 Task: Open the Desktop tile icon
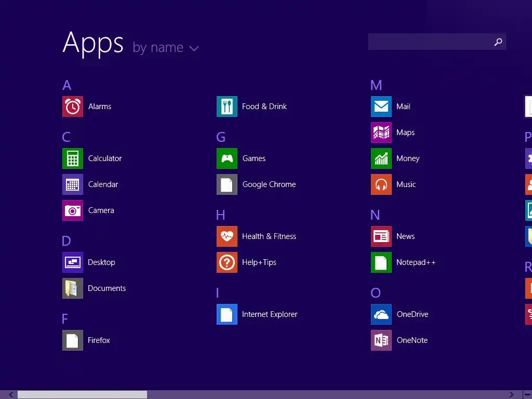tap(73, 262)
